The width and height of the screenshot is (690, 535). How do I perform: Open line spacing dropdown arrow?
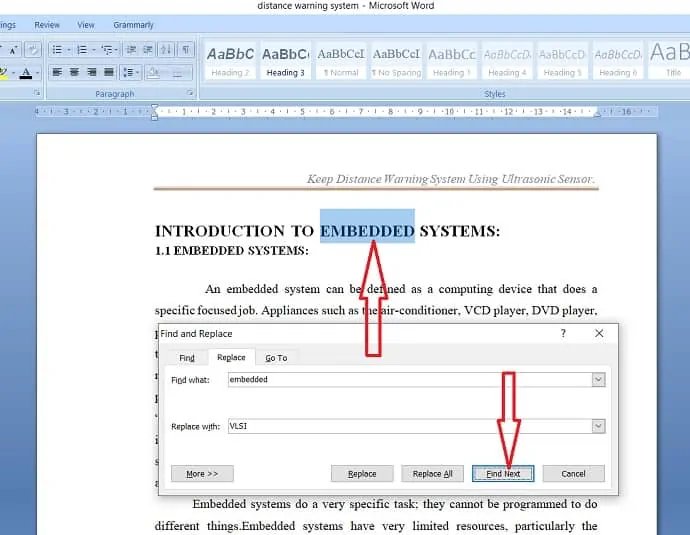coord(138,72)
